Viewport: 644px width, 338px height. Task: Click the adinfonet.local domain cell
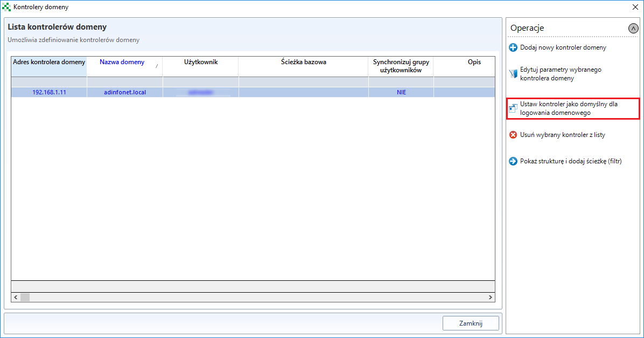(125, 92)
